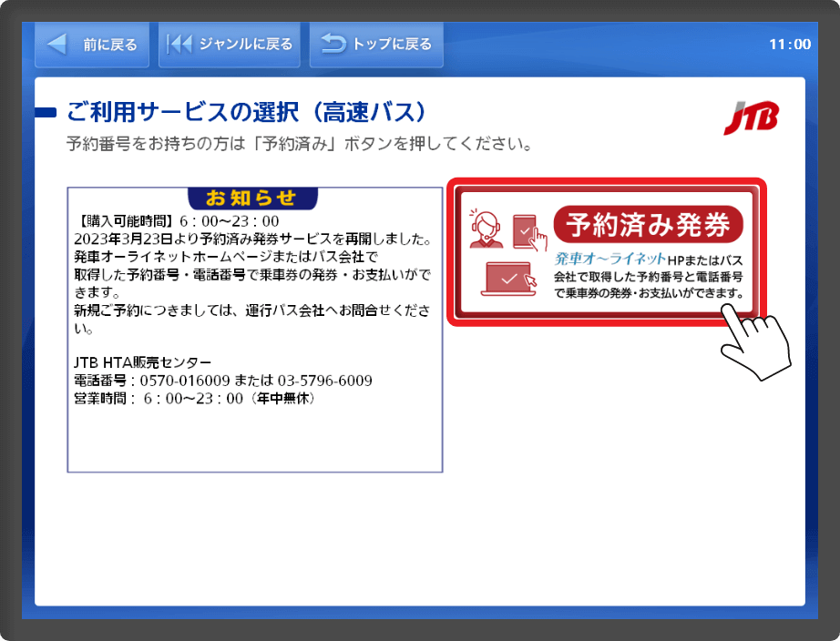Click the ご利用サービスの選択 page title
The height and width of the screenshot is (641, 840).
coord(246,113)
